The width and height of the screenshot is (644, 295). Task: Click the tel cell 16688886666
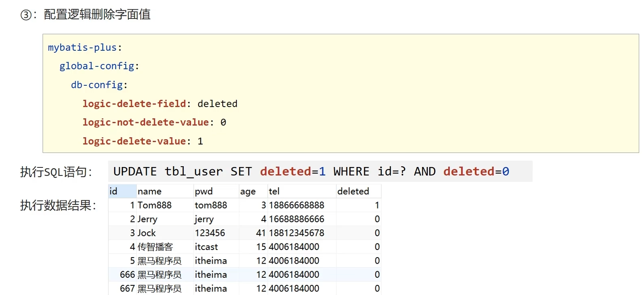(x=302, y=219)
